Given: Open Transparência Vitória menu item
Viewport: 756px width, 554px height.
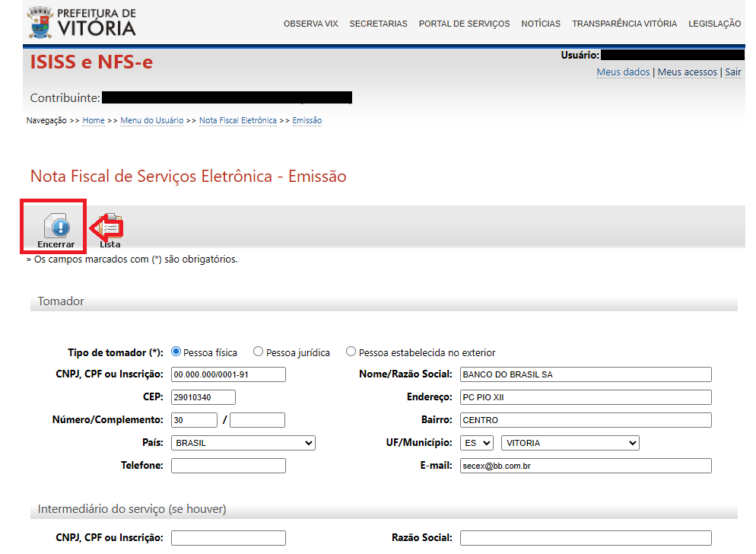Looking at the screenshot, I should tap(624, 24).
